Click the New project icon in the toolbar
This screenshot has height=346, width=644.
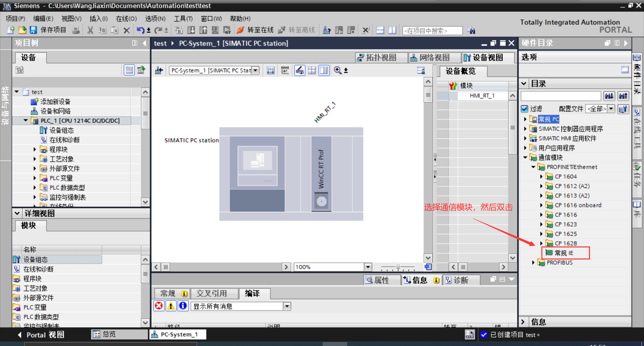(x=10, y=30)
